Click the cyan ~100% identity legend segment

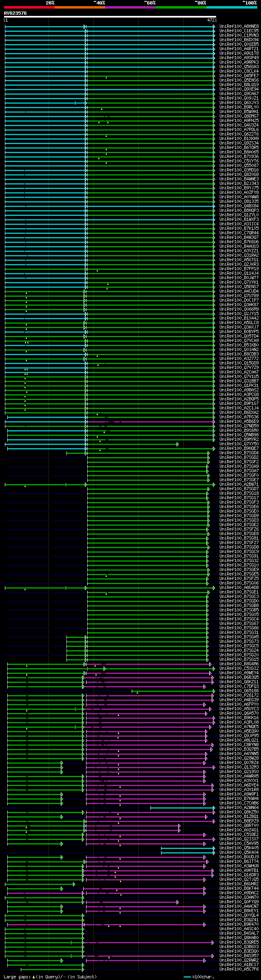(x=232, y=7)
